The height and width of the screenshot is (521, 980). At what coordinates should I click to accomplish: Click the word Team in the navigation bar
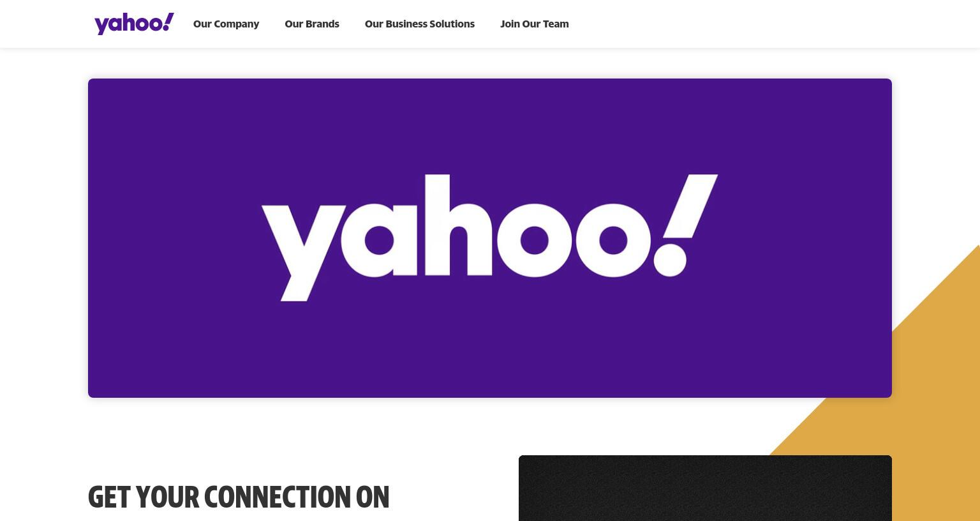coord(556,24)
